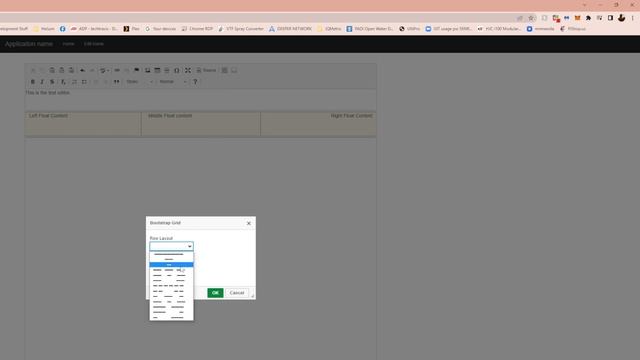Insert a horizontal line
The width and height of the screenshot is (640, 360).
click(x=167, y=70)
